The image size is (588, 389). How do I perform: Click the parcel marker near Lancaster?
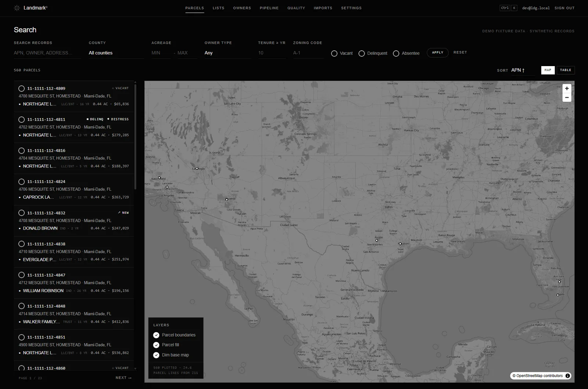[x=167, y=187]
